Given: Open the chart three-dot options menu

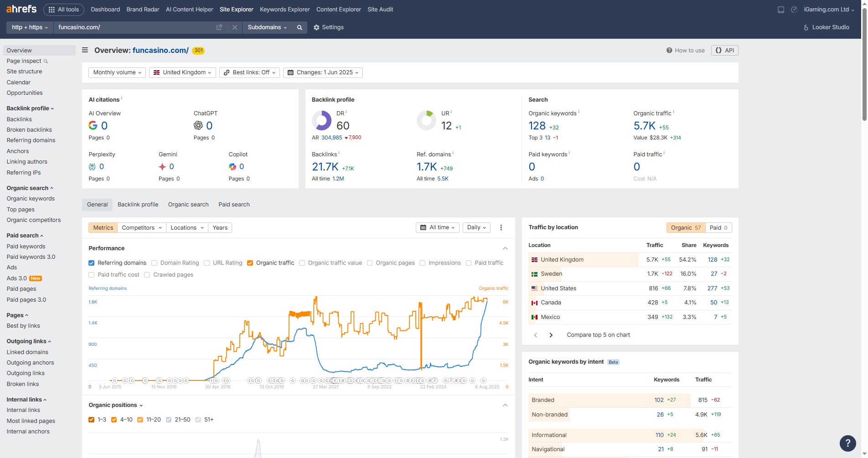Looking at the screenshot, I should (x=501, y=227).
